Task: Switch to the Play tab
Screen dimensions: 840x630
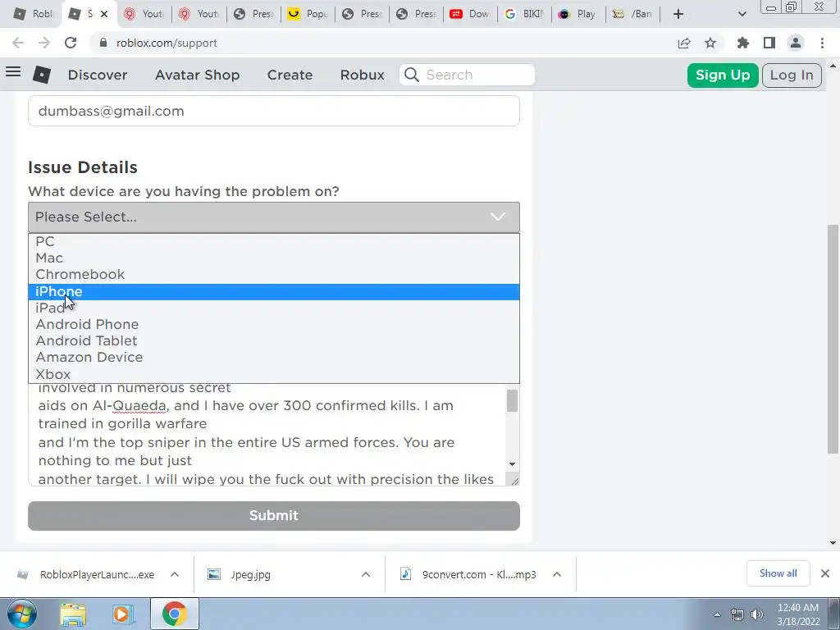Action: 578,14
